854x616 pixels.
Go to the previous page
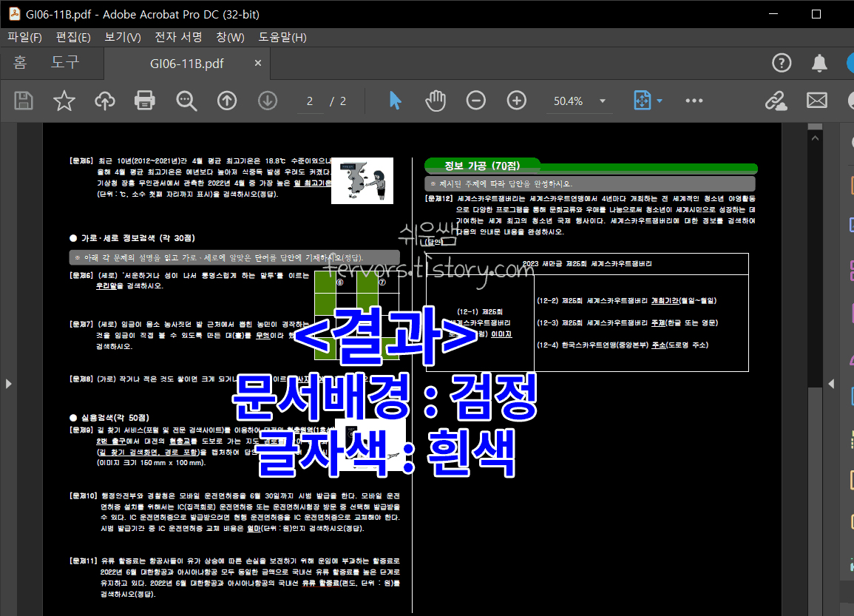[x=227, y=101]
